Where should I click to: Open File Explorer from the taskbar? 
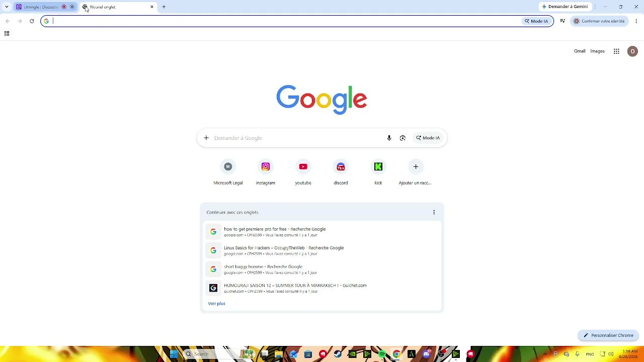279,354
